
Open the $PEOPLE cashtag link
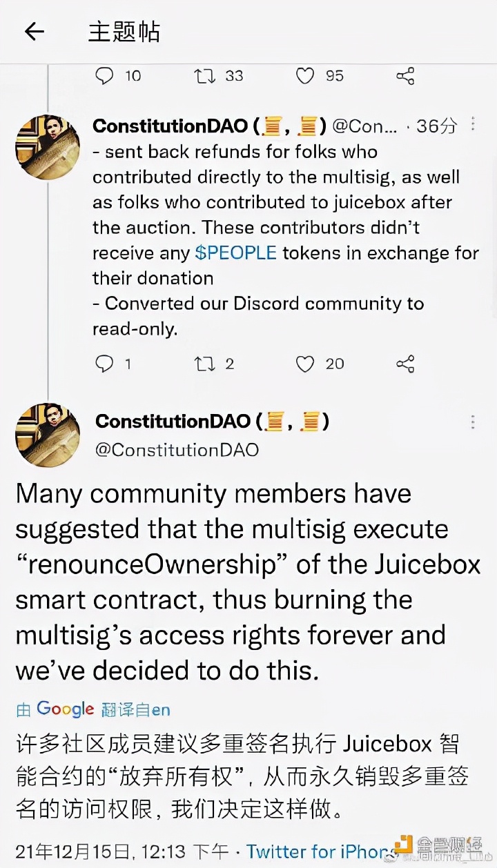click(235, 253)
